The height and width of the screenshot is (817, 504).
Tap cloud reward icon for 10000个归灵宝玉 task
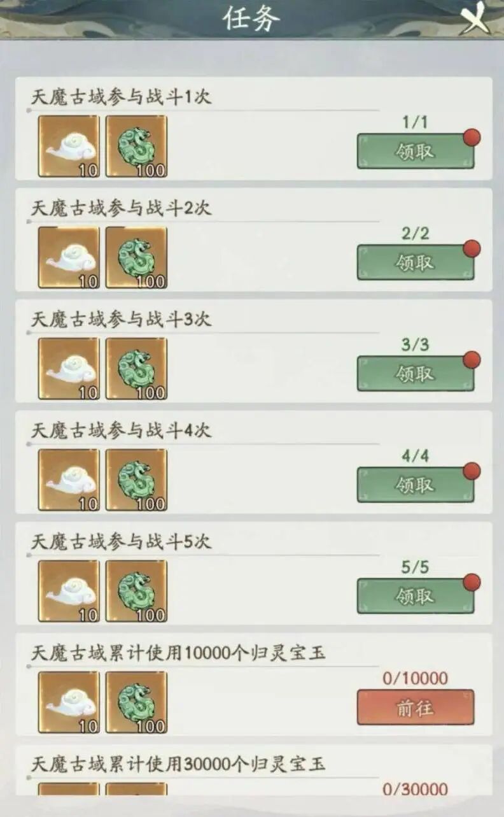(x=69, y=702)
